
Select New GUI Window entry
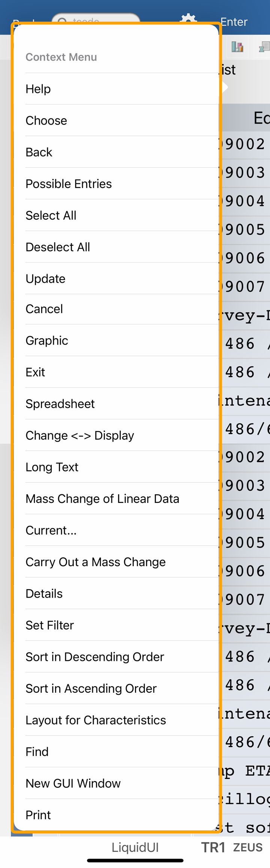point(73,783)
